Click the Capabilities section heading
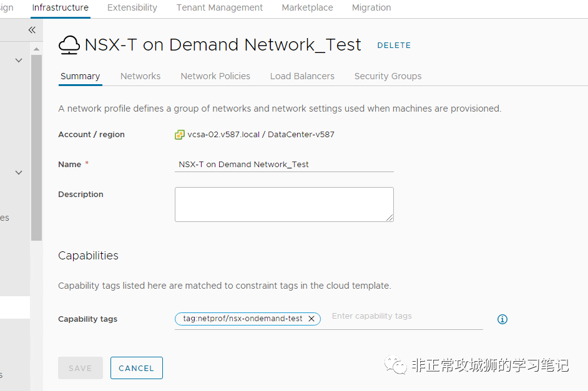 tap(88, 256)
